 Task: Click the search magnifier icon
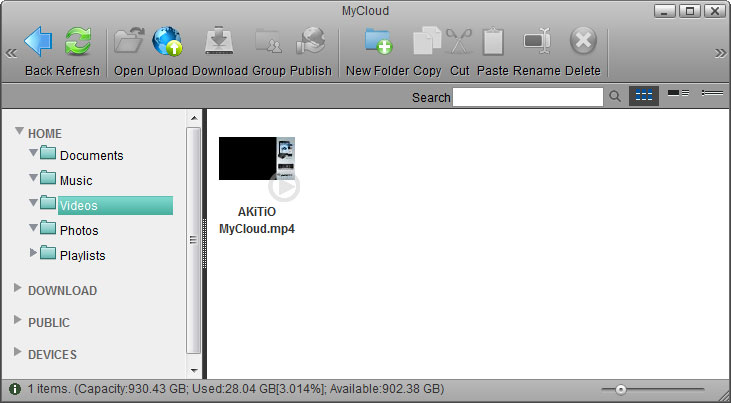pos(616,97)
